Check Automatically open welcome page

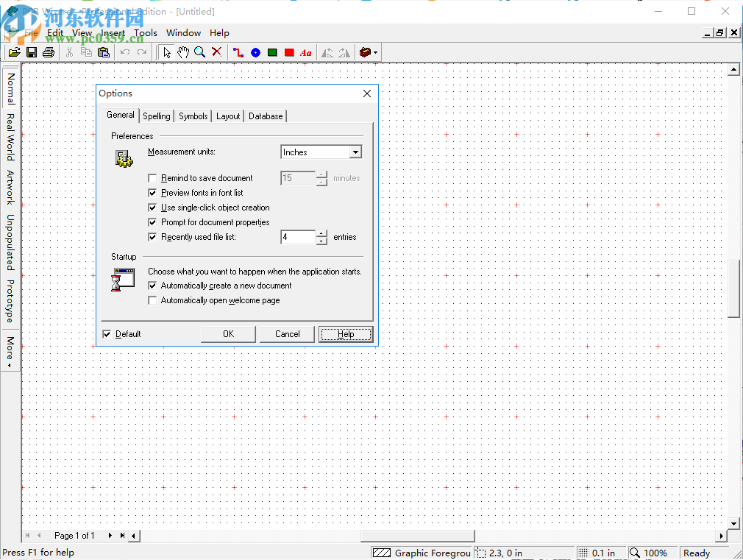pos(152,300)
